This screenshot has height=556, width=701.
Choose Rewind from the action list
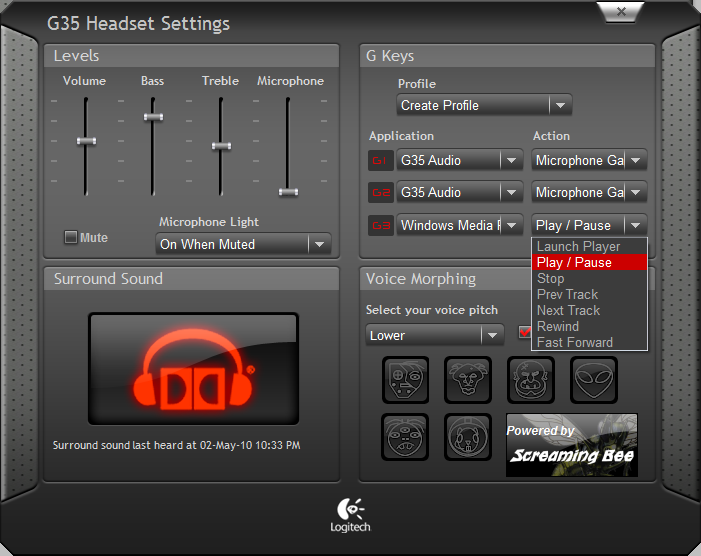tap(589, 326)
